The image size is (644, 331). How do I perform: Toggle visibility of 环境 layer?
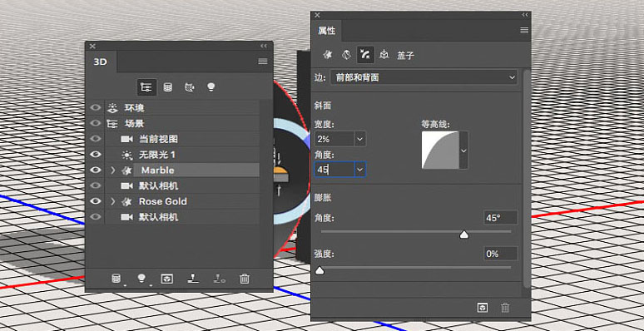click(x=96, y=108)
